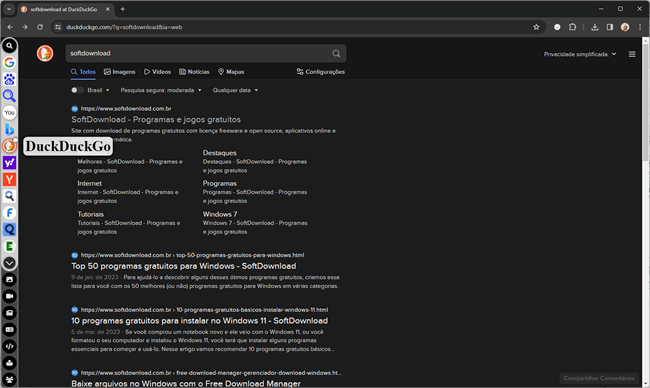Open 10 programas gratuitos para instalar result
This screenshot has width=650, height=388.
[199, 321]
